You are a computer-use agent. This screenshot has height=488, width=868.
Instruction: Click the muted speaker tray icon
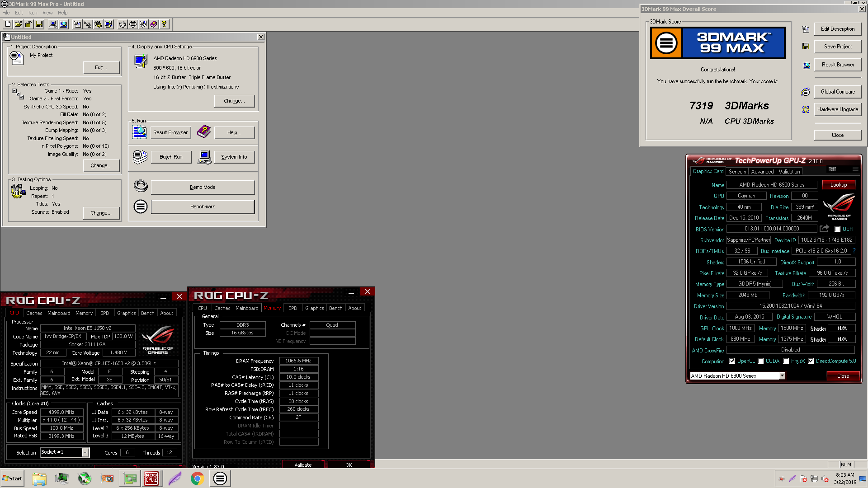pyautogui.click(x=825, y=479)
